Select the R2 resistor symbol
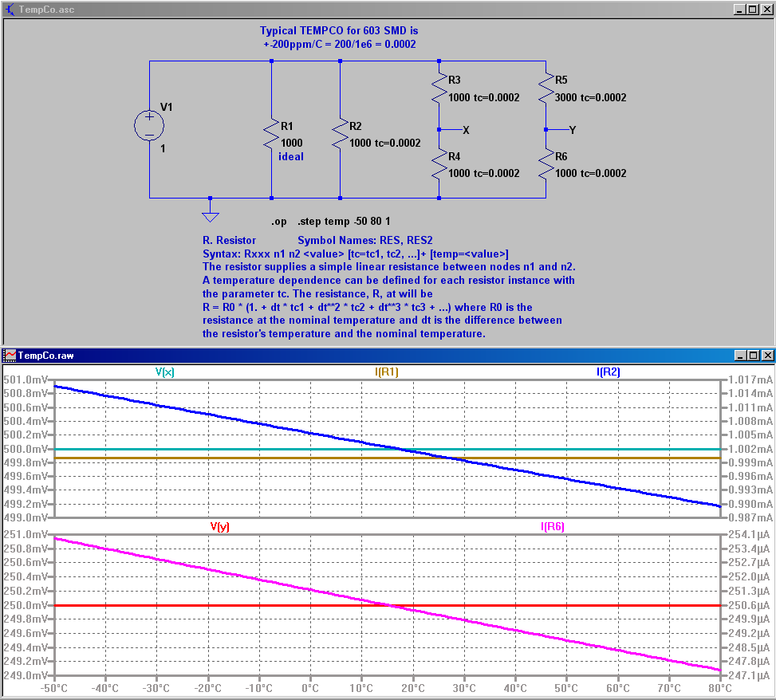Screen dimensions: 776x700 coord(340,135)
